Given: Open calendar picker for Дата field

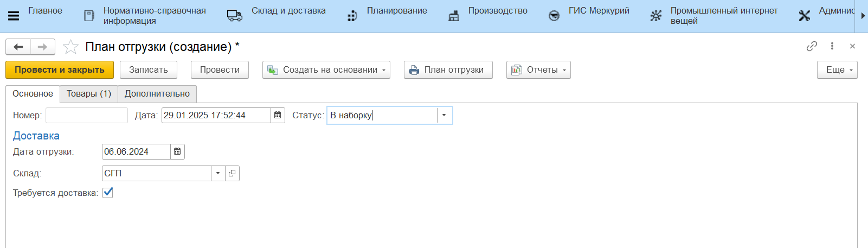Looking at the screenshot, I should [x=278, y=115].
